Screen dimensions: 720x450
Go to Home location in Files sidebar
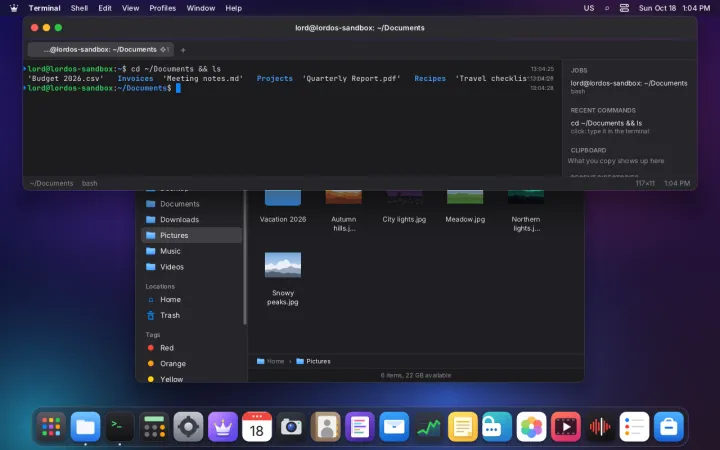click(x=191, y=299)
